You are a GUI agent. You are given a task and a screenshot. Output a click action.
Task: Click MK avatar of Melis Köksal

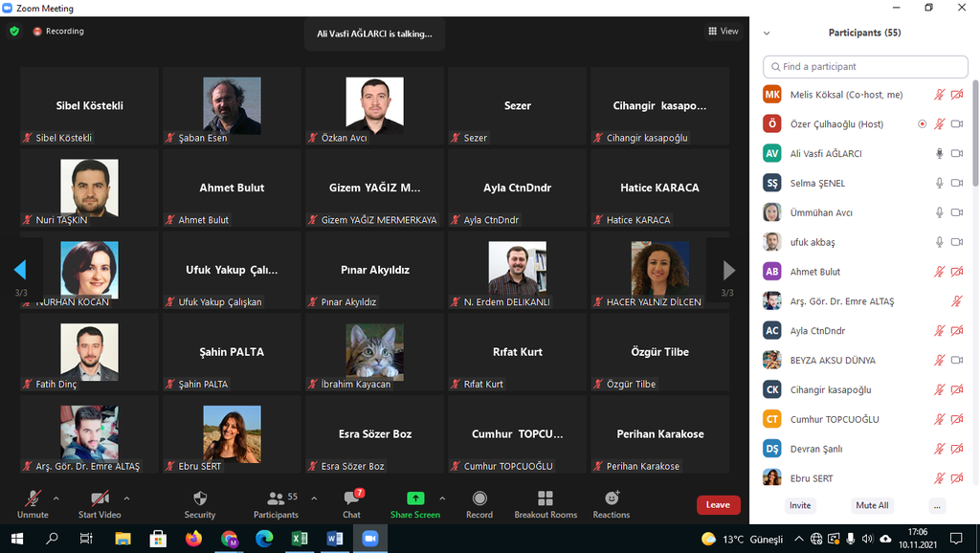pos(772,95)
